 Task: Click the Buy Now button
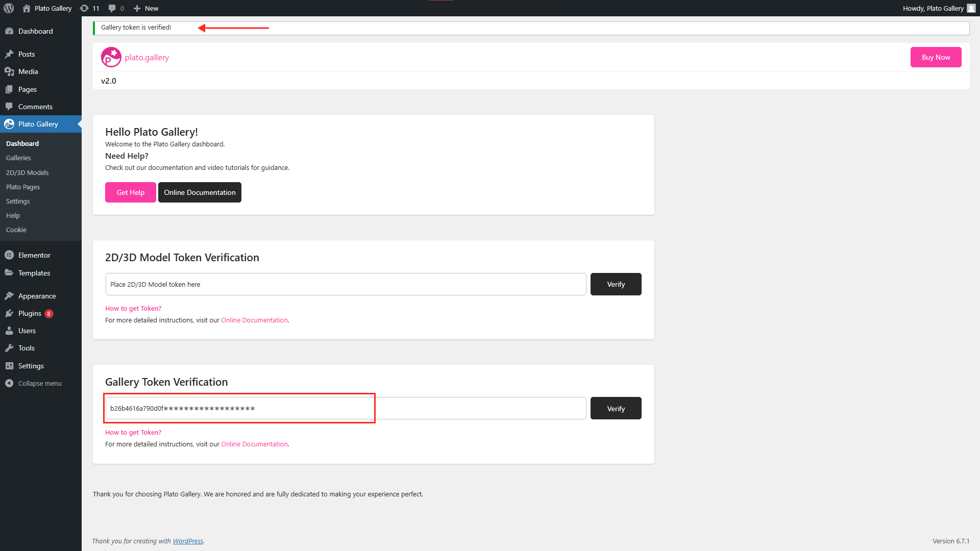935,57
